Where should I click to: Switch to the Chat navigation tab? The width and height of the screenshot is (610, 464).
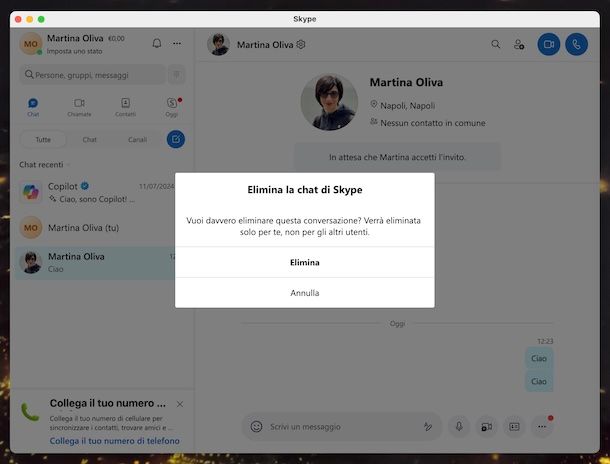point(33,107)
